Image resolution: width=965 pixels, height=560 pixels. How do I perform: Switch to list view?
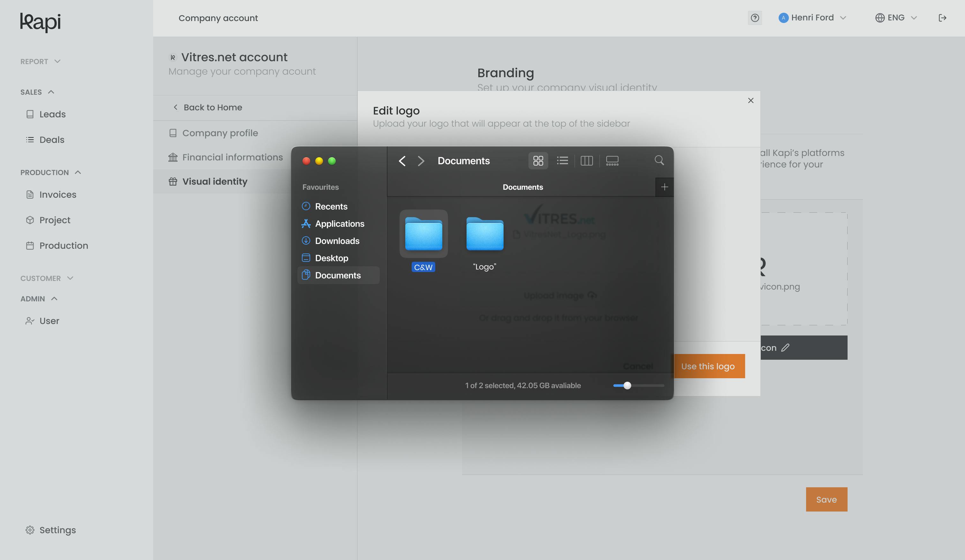click(x=562, y=161)
